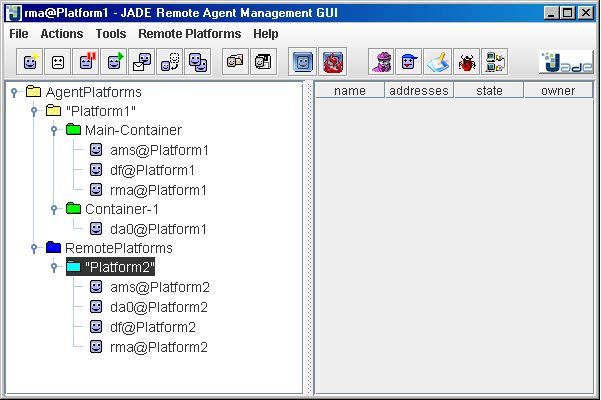601x400 pixels.
Task: Select the Main-Container label
Action: [133, 130]
